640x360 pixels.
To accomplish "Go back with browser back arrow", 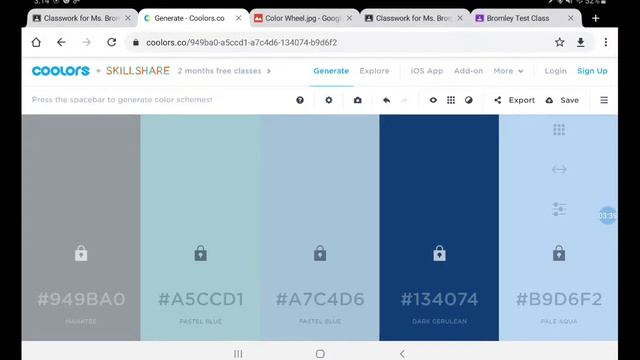I will 61,42.
